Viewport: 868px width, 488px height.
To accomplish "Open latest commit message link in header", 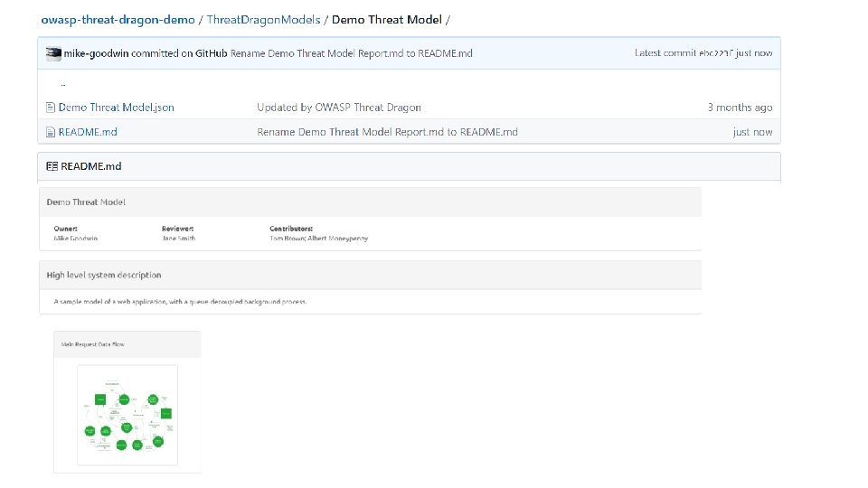I will [352, 53].
